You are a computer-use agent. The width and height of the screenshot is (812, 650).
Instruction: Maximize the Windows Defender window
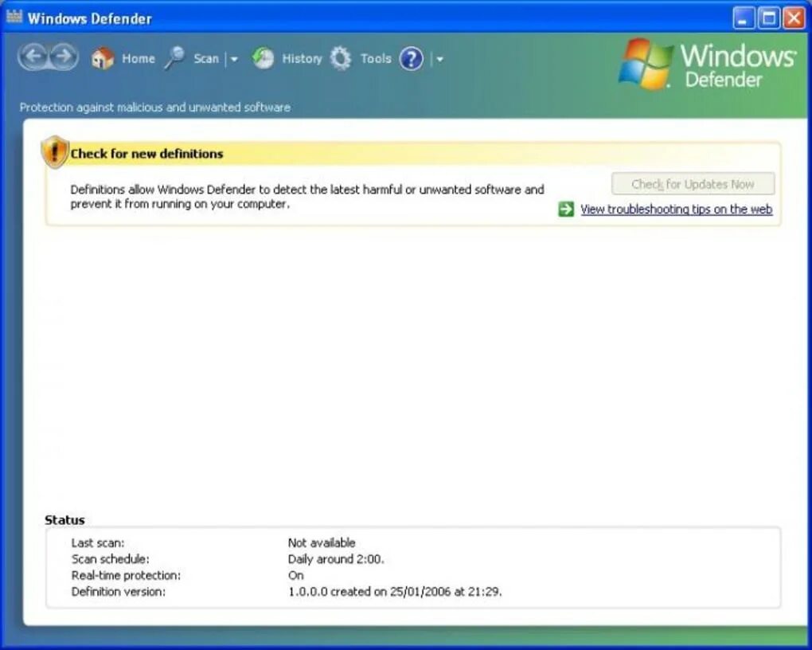[769, 18]
